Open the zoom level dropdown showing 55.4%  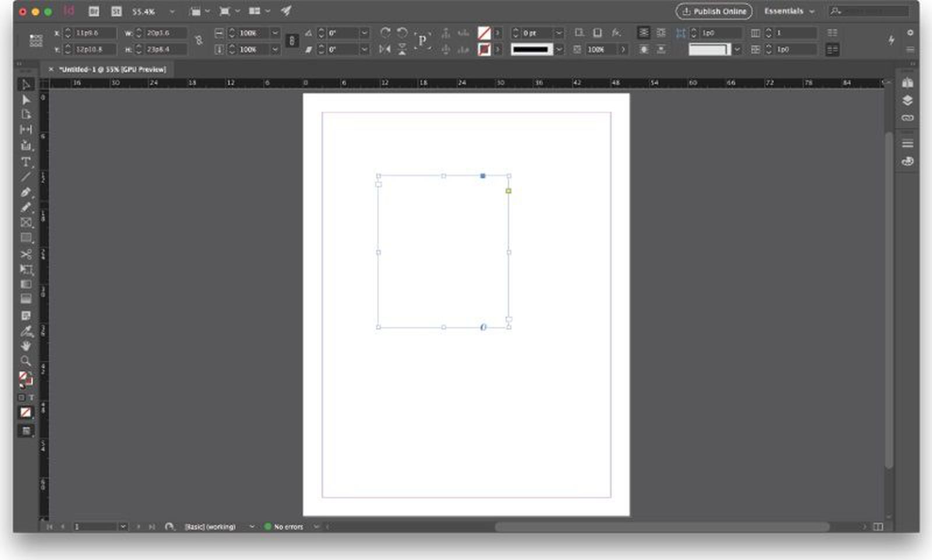click(x=171, y=10)
